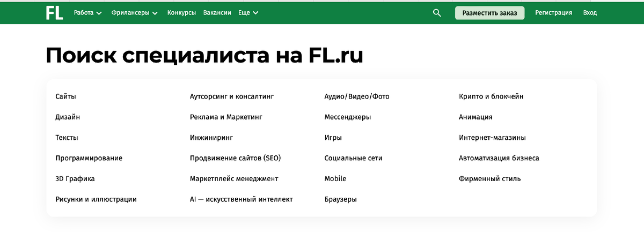
Task: Select the Аудио/Видео/Фото category
Action: pos(357,96)
